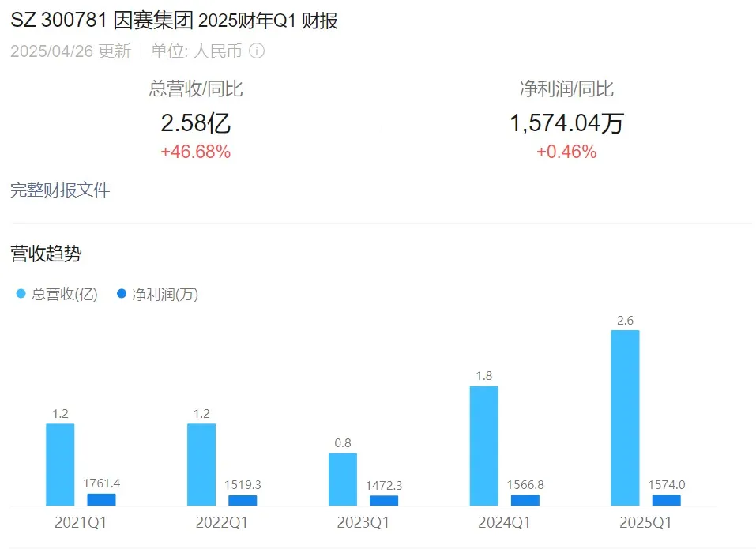Image resolution: width=756 pixels, height=553 pixels.
Task: Click the 营收趋势 section title
Action: point(47,254)
